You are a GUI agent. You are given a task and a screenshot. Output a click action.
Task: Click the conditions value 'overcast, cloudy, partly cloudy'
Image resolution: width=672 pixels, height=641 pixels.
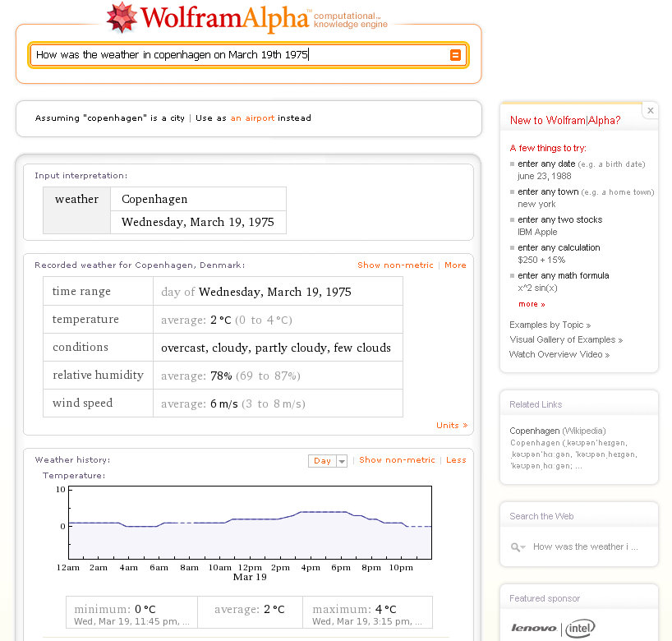point(276,348)
